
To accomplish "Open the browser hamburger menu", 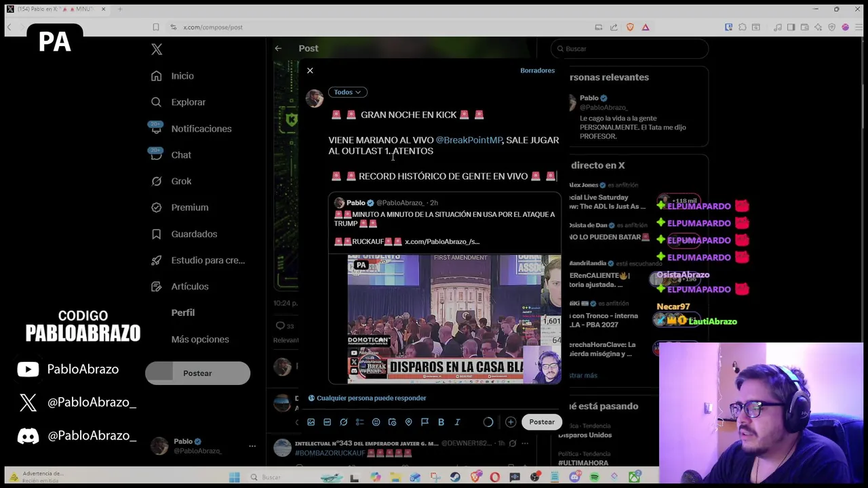I will (859, 27).
